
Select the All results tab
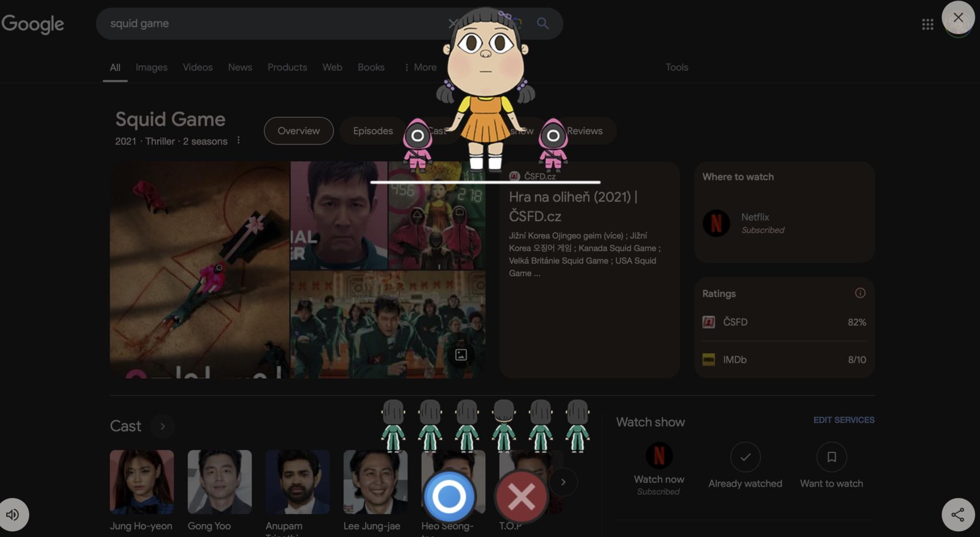tap(115, 67)
